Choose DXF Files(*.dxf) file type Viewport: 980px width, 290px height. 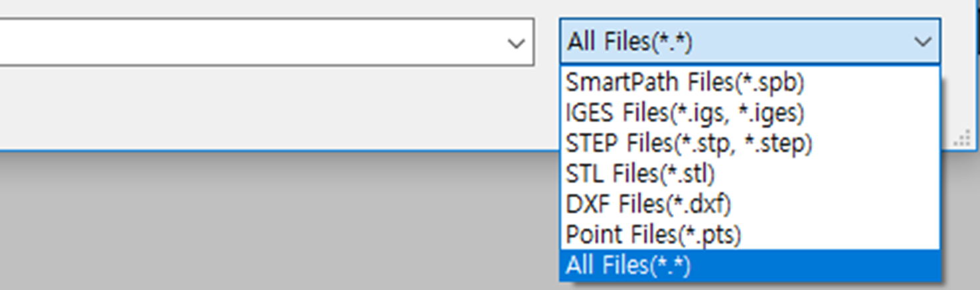coord(648,204)
